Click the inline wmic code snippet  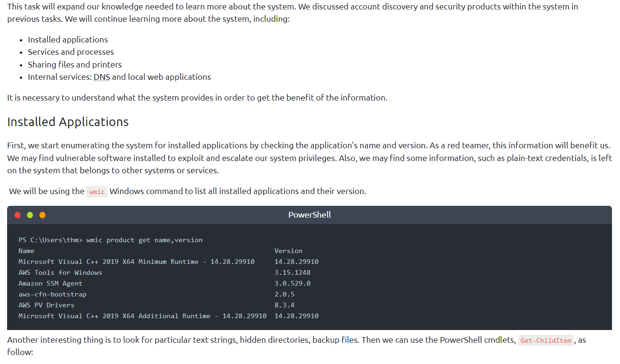97,192
